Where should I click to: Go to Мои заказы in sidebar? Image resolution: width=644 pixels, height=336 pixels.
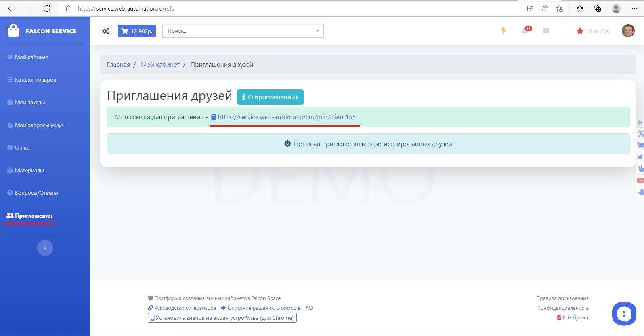(30, 103)
